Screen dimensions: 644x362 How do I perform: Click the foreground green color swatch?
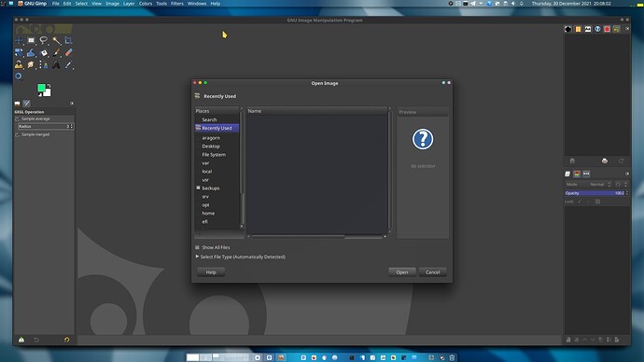click(x=41, y=88)
